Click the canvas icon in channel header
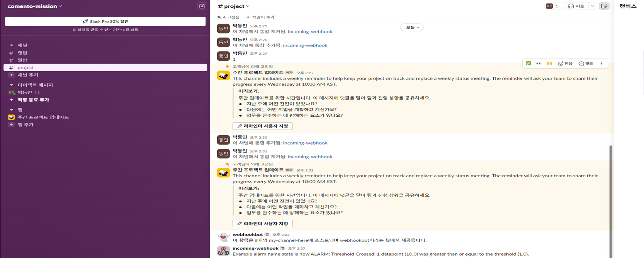 coord(604,6)
